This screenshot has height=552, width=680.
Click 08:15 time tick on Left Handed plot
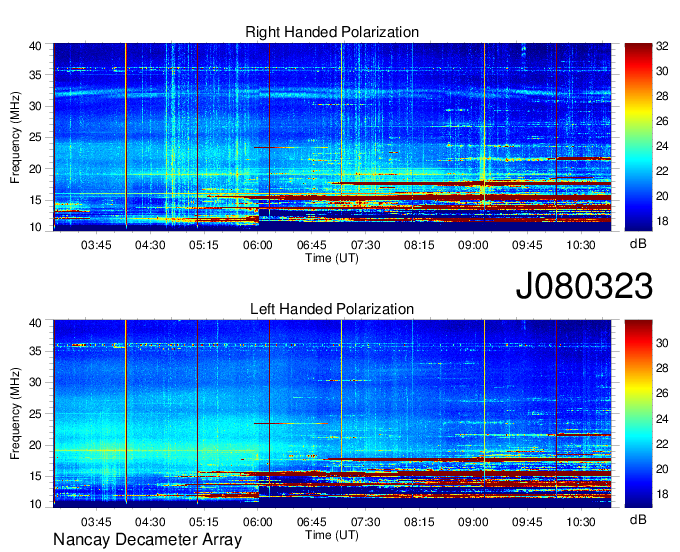coord(419,522)
